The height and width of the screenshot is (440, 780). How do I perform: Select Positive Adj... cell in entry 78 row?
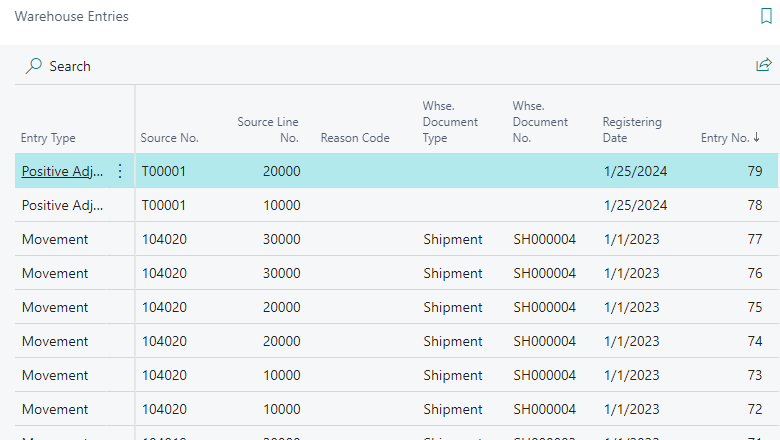(x=62, y=205)
